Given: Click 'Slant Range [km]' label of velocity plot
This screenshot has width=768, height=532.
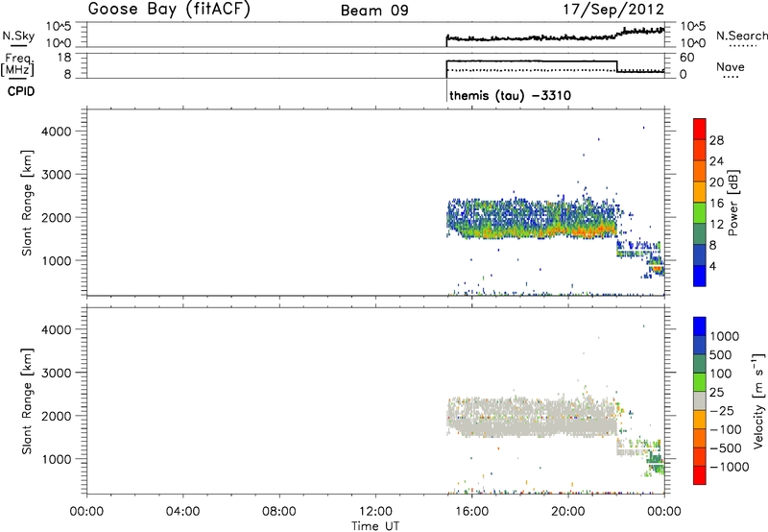Looking at the screenshot, I should (x=27, y=401).
